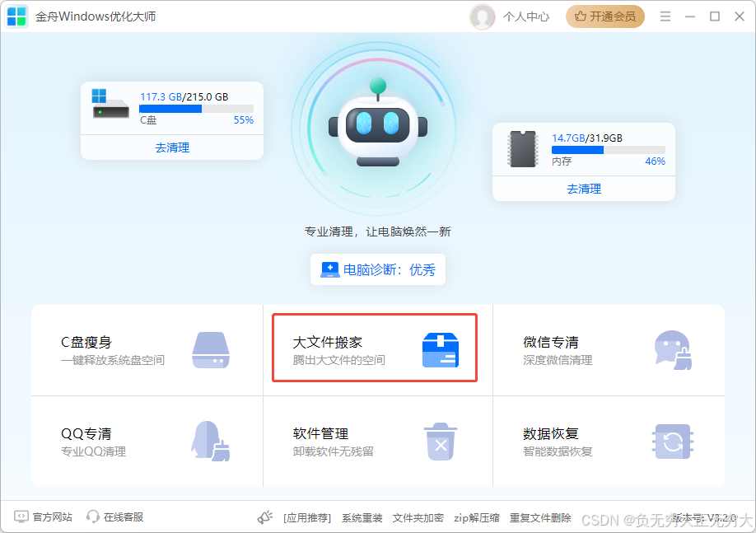Click the 卸载软件无残留 subtitle

pos(334,451)
